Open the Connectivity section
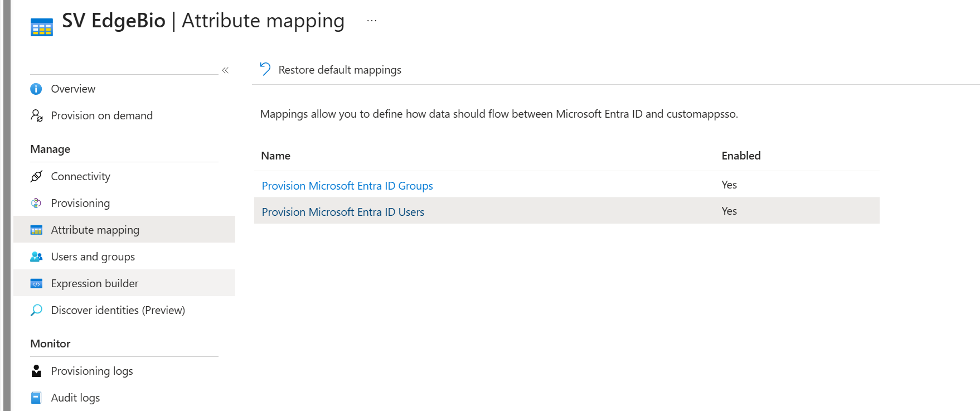The width and height of the screenshot is (980, 411). click(x=81, y=176)
